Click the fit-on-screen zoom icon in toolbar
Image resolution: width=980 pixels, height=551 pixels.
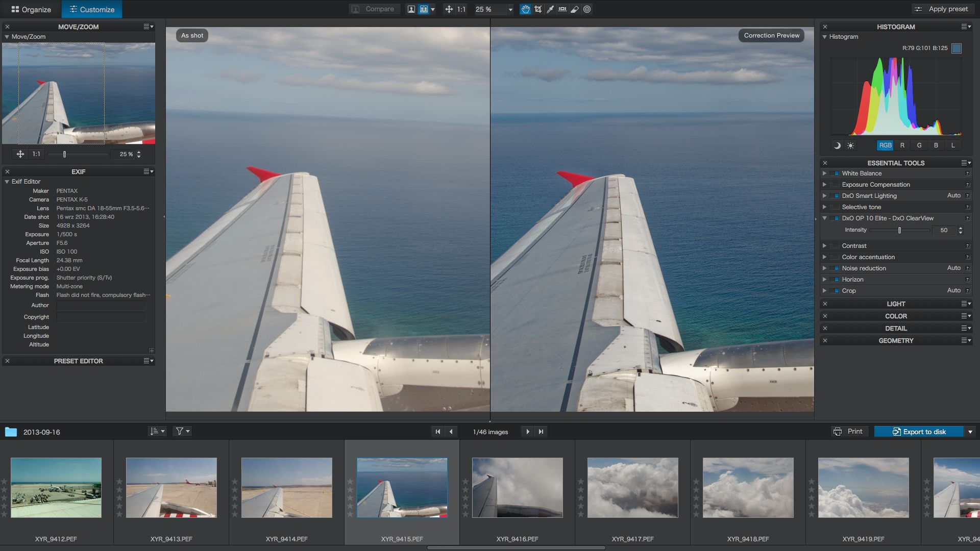click(449, 9)
